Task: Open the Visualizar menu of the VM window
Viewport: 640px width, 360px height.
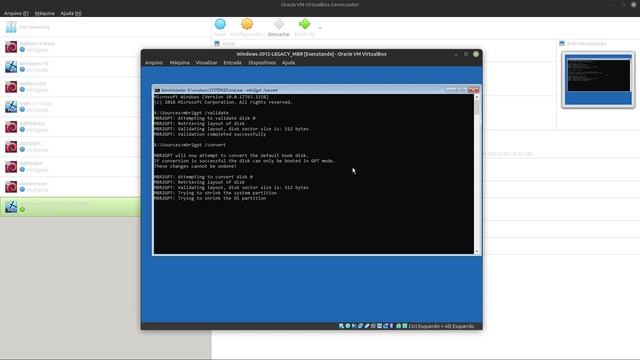Action: tap(207, 62)
